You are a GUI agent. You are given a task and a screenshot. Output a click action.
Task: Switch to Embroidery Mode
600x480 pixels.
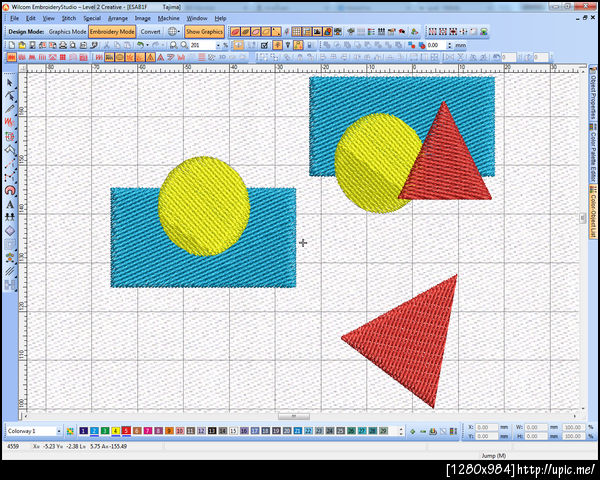112,31
